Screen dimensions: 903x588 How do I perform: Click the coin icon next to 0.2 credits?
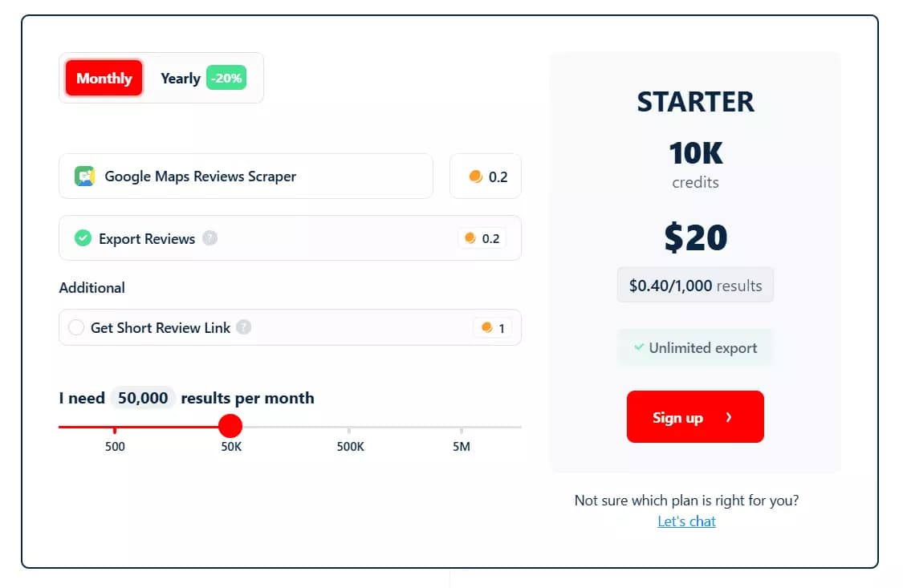pyautogui.click(x=478, y=176)
